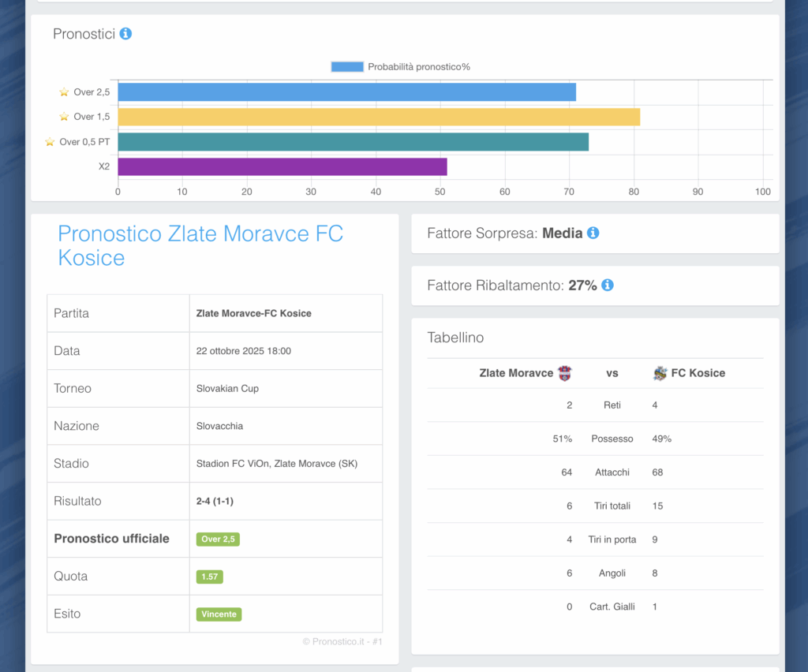This screenshot has height=672, width=808.
Task: Click the Fattore Ribaltamento info icon
Action: click(608, 286)
